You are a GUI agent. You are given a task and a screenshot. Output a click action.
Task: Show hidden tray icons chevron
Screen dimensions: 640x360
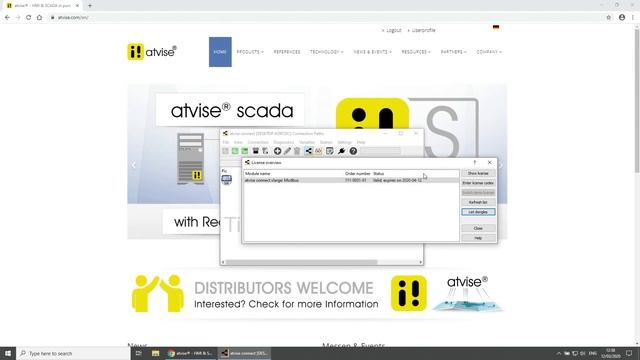coord(559,353)
